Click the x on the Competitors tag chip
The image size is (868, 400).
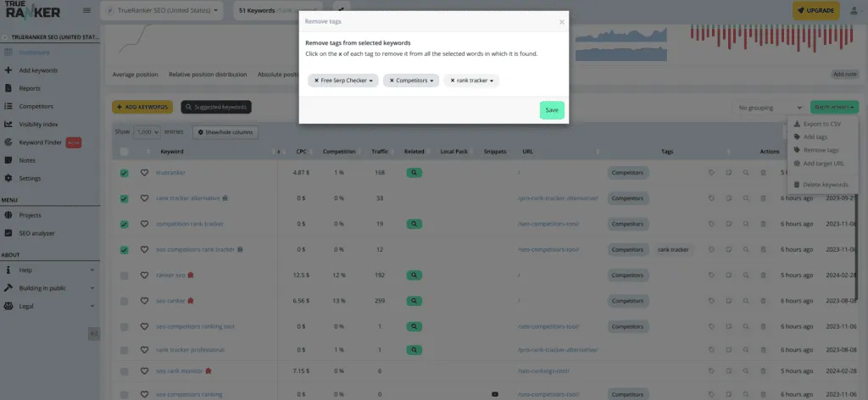(x=392, y=81)
